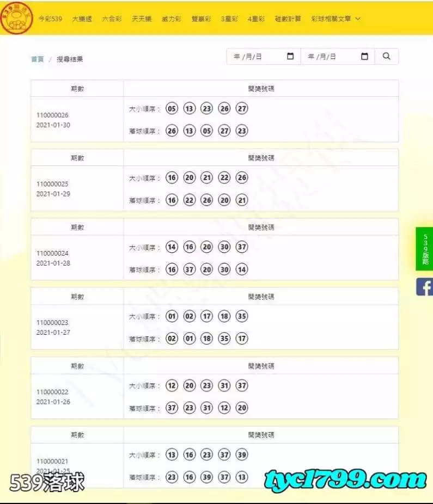433x504 pixels.
Task: Click ball 14 in 110000024 大小順序 row
Action: [x=172, y=247]
